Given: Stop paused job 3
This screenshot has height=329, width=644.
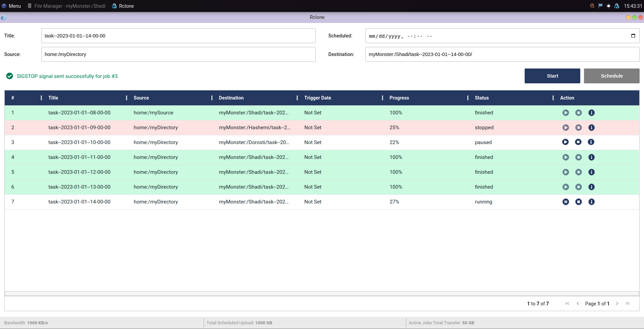Looking at the screenshot, I should tap(578, 142).
